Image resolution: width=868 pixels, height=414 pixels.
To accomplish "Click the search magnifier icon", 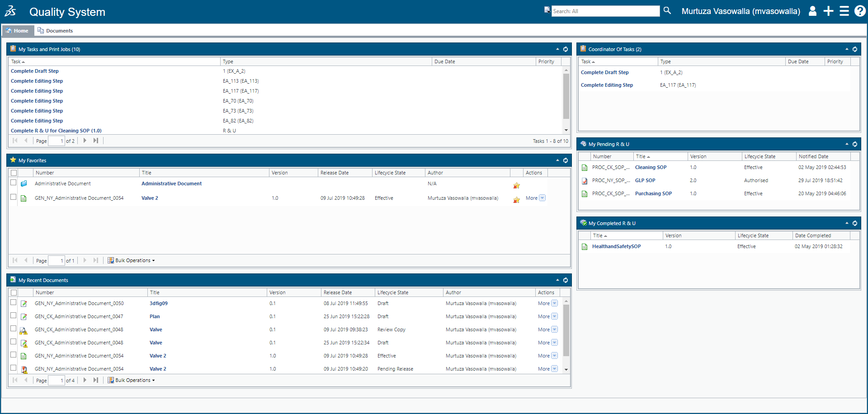I will coord(667,10).
